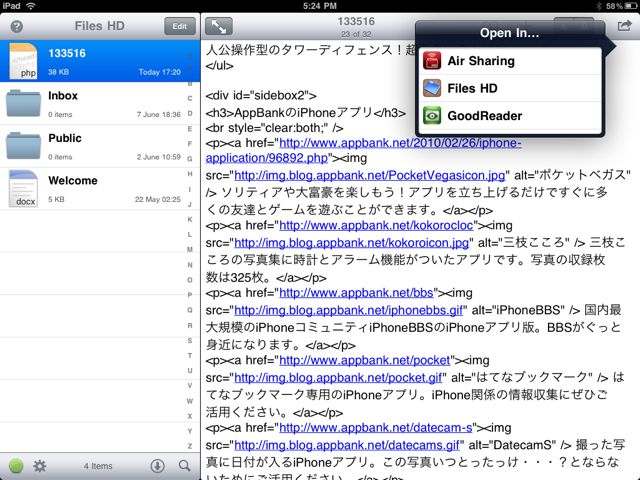Choose Air Sharing in Open In menu
The width and height of the screenshot is (640, 480).
click(x=510, y=61)
